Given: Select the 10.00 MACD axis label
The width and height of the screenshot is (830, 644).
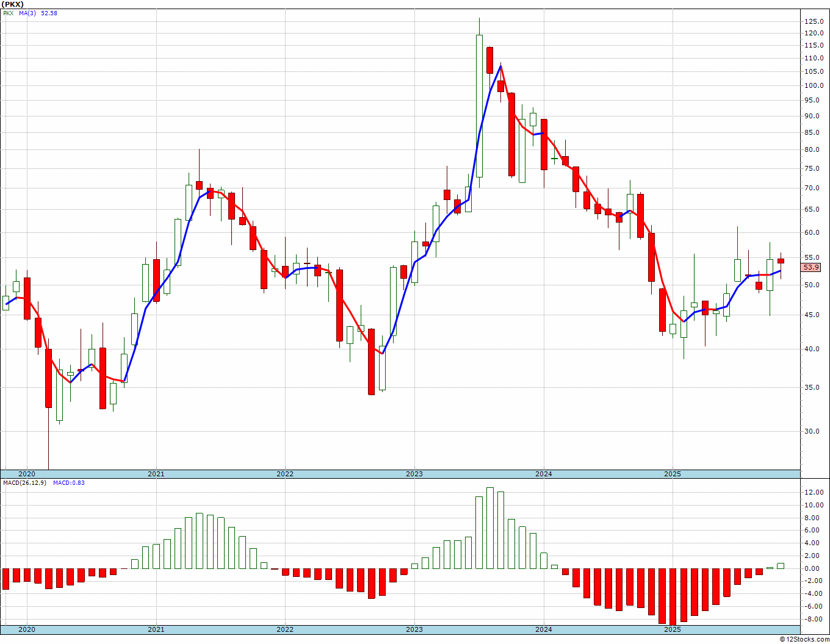Looking at the screenshot, I should pos(814,505).
